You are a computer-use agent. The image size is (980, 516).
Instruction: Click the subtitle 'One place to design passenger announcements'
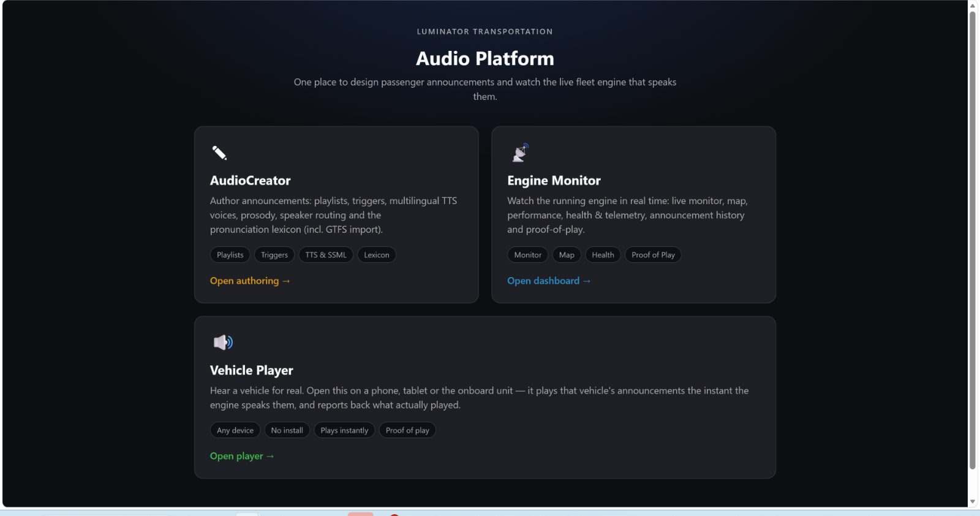(x=485, y=89)
